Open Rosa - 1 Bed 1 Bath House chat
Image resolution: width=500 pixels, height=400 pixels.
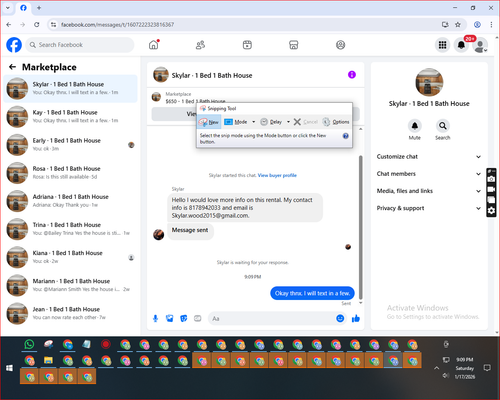click(70, 173)
